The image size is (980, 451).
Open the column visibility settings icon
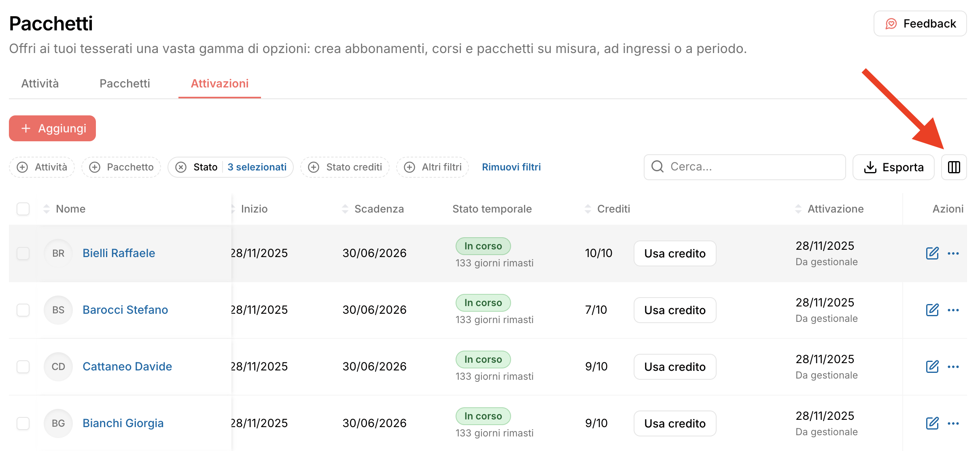[x=954, y=167]
